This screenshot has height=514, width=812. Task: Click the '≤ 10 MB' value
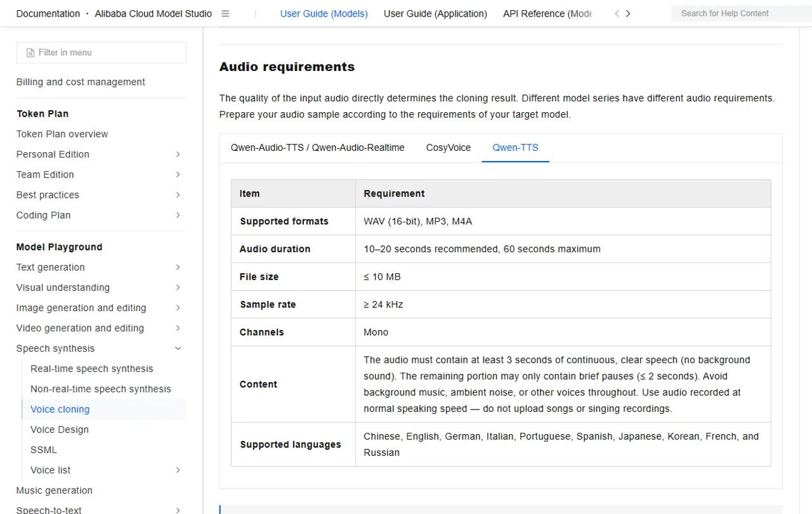coord(382,277)
